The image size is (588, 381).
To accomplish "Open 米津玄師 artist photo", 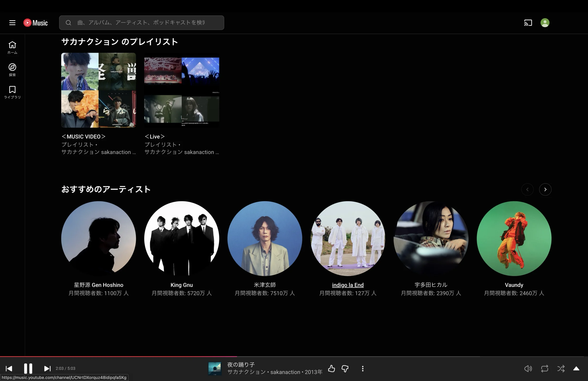I will point(265,239).
